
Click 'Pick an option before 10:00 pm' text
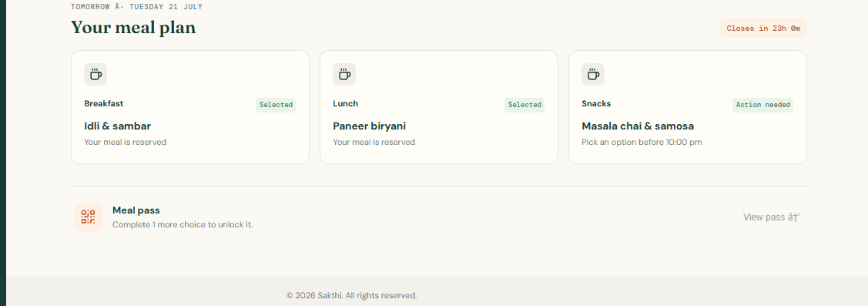tap(642, 142)
